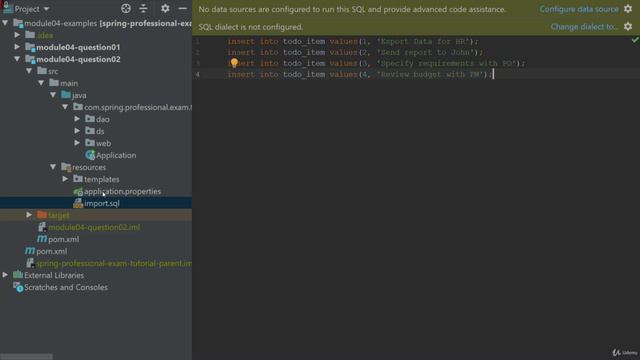Click line number 4 in the gutter
Image resolution: width=640 pixels, height=360 pixels.
coord(198,74)
